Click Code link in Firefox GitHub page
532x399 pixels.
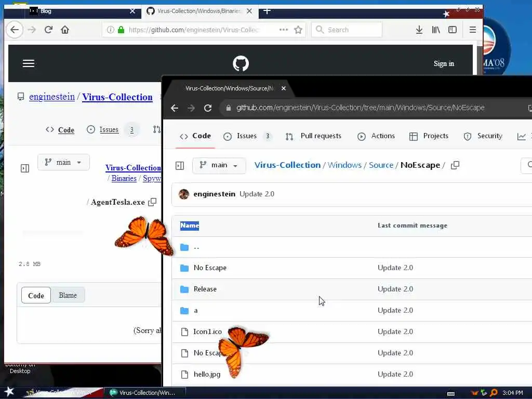click(66, 130)
